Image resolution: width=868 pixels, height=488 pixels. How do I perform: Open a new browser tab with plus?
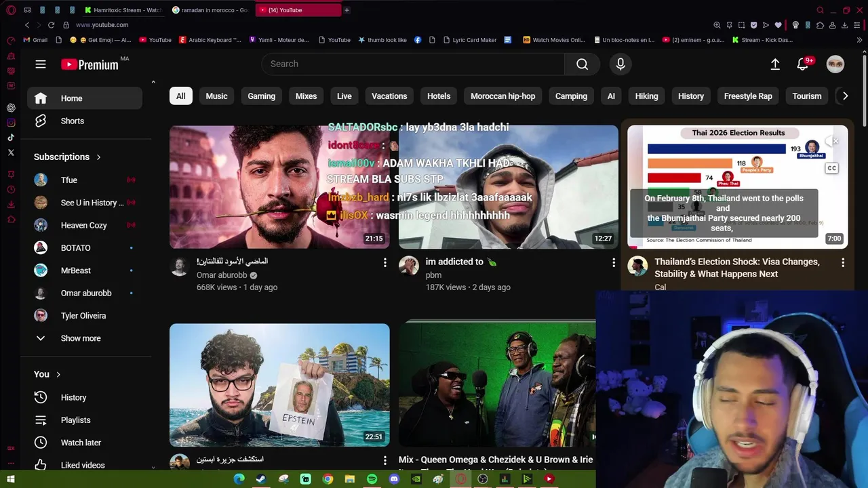click(x=347, y=10)
